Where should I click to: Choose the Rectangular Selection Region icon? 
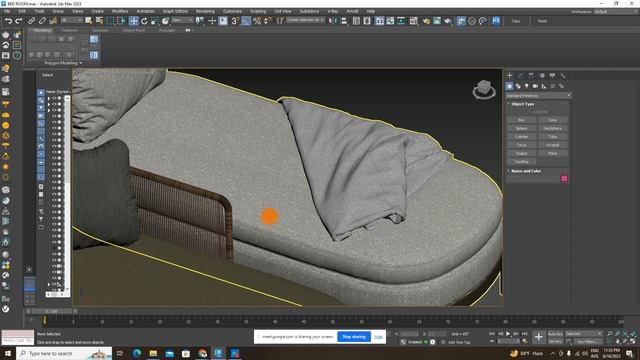pyautogui.click(x=110, y=21)
